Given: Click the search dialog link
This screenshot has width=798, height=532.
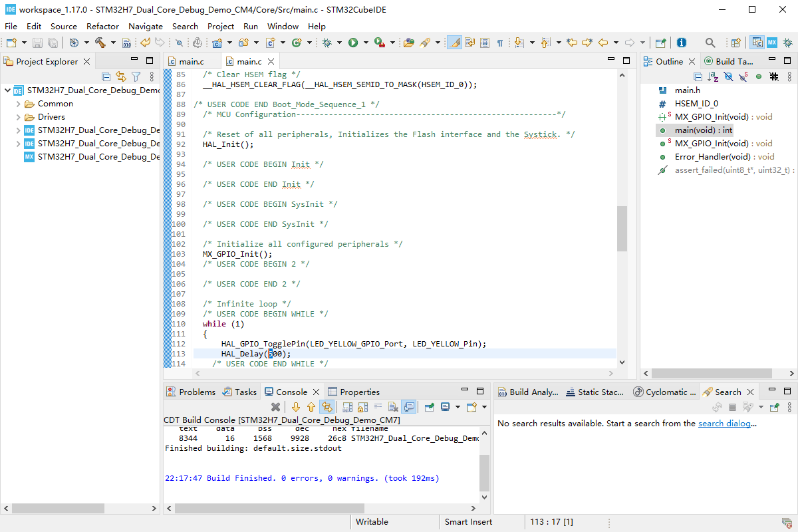Looking at the screenshot, I should [725, 424].
